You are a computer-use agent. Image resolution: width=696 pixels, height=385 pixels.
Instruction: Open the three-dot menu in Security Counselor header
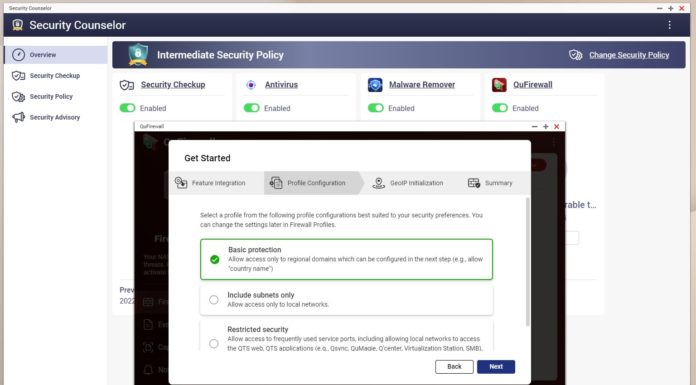(669, 25)
